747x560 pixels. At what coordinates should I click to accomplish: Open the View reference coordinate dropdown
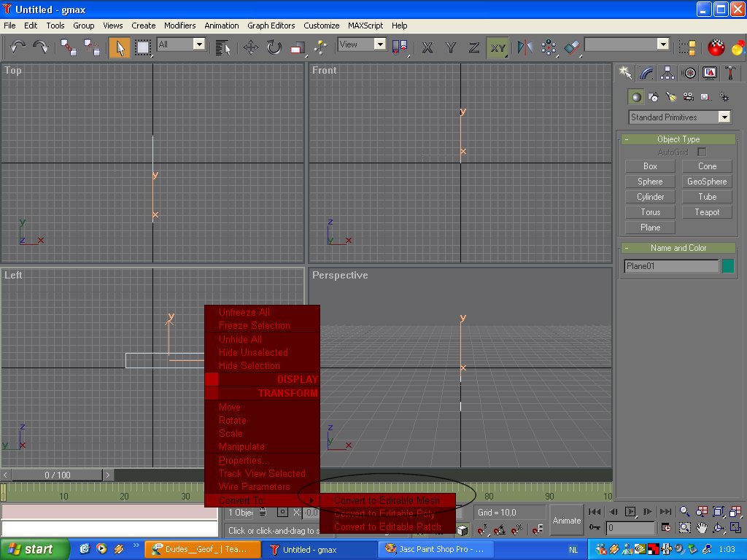click(x=362, y=44)
